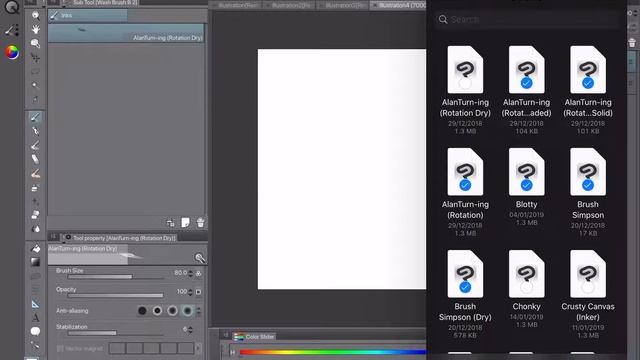Viewport: 640px width, 360px height.
Task: Select the Balloon speech bubble tool
Action: point(36,331)
